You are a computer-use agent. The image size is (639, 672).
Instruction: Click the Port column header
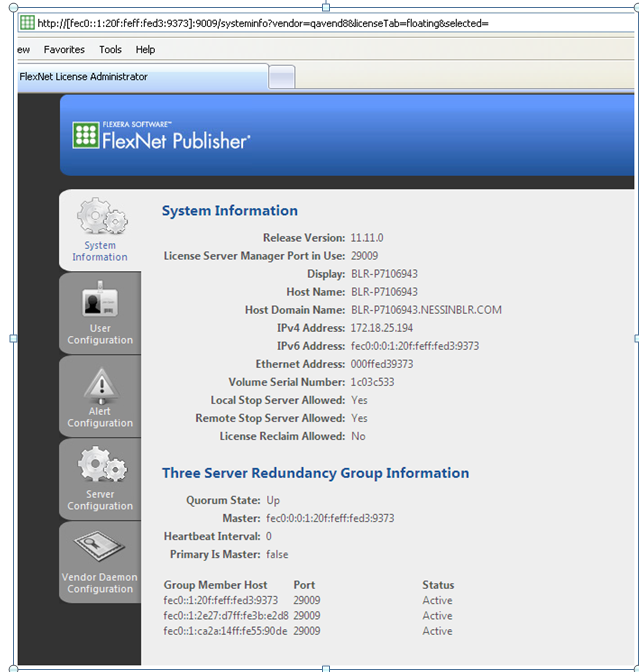click(304, 585)
